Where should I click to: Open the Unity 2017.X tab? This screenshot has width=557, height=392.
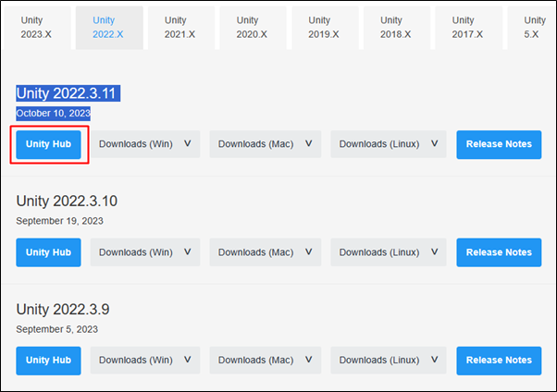(x=468, y=28)
